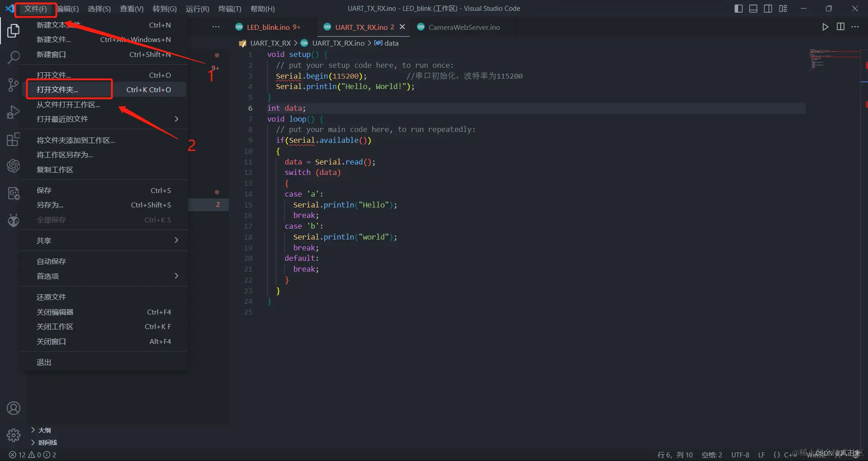This screenshot has width=868, height=461.
Task: Expand the 首选项 submenu
Action: (104, 276)
